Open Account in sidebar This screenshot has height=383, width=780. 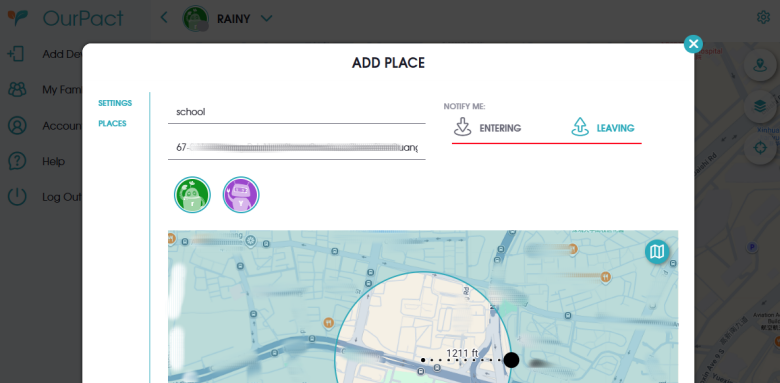point(62,126)
